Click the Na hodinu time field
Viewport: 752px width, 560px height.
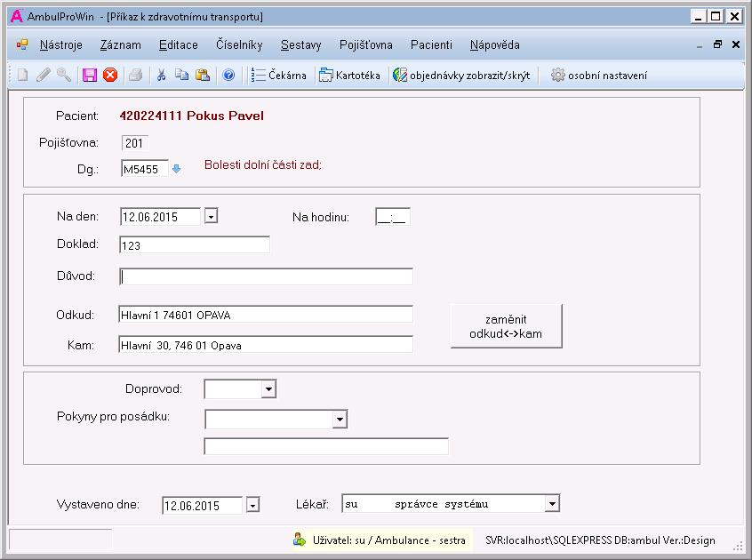point(392,217)
